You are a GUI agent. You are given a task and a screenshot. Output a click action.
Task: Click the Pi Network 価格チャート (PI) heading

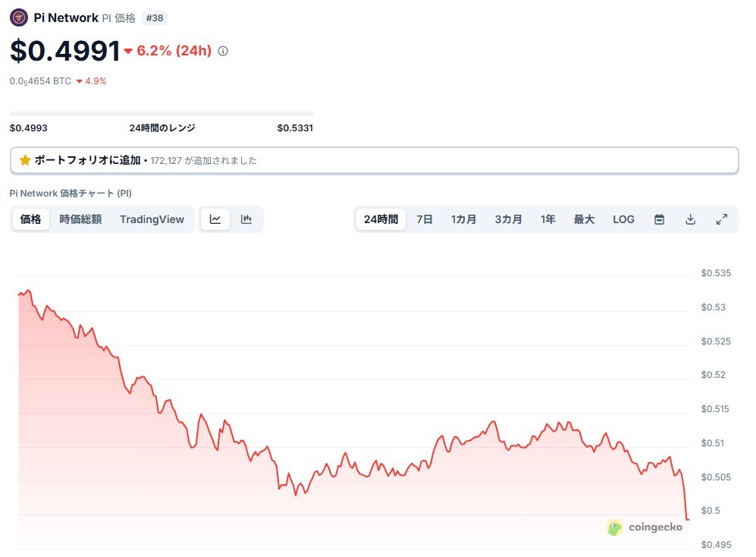71,193
